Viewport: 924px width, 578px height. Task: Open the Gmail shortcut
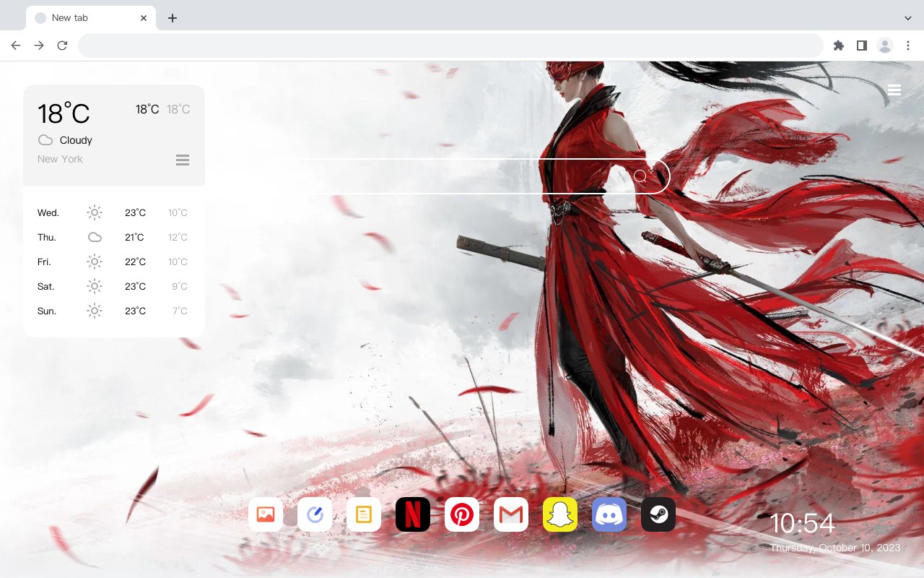pos(511,514)
